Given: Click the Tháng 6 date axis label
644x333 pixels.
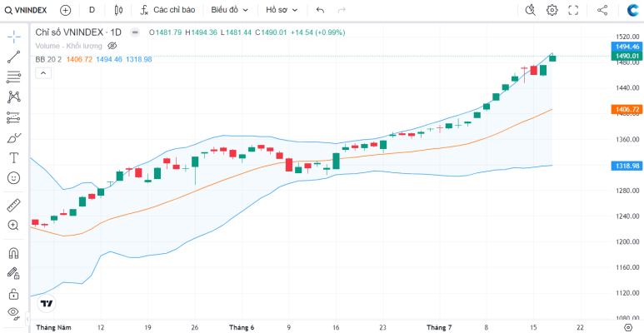Looking at the screenshot, I should [x=242, y=327].
